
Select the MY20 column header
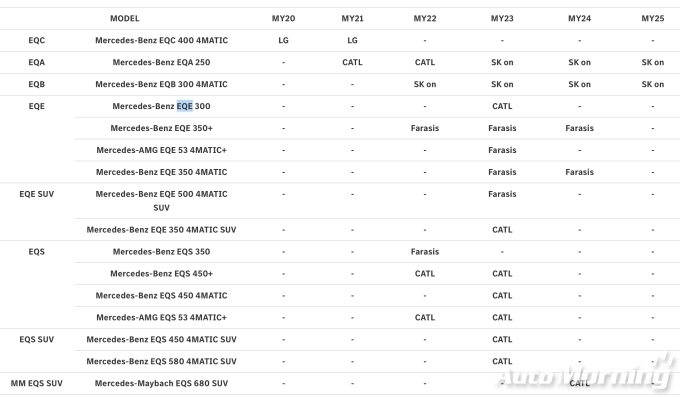[283, 19]
